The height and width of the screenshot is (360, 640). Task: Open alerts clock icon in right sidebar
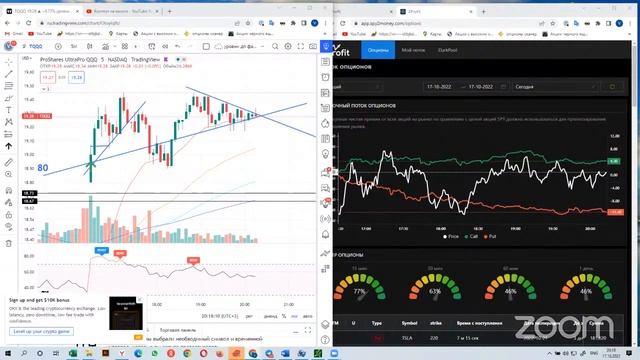coord(325,77)
